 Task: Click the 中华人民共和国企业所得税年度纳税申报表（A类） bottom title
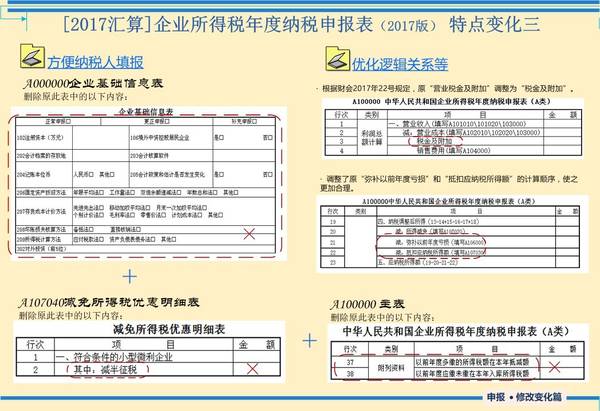point(456,331)
